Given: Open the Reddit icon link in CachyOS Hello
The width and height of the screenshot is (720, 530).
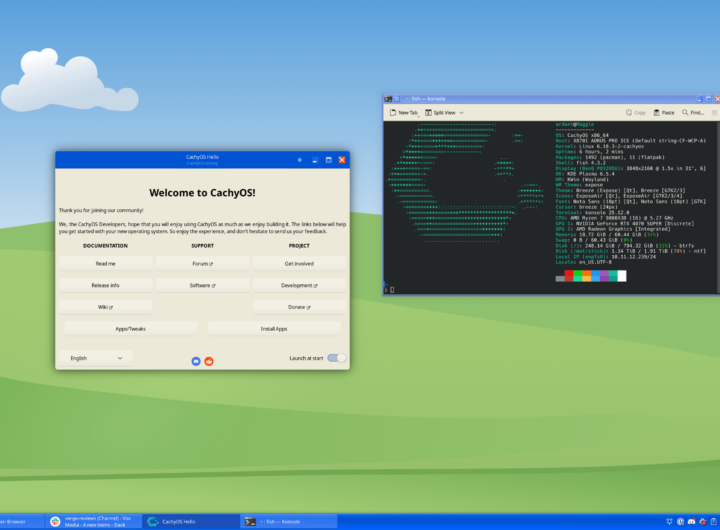Looking at the screenshot, I should 209,360.
